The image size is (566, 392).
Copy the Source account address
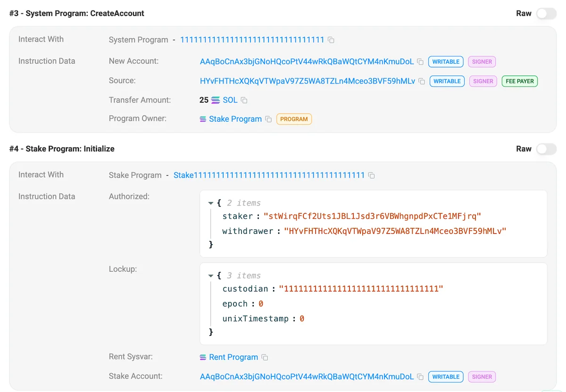coord(422,81)
